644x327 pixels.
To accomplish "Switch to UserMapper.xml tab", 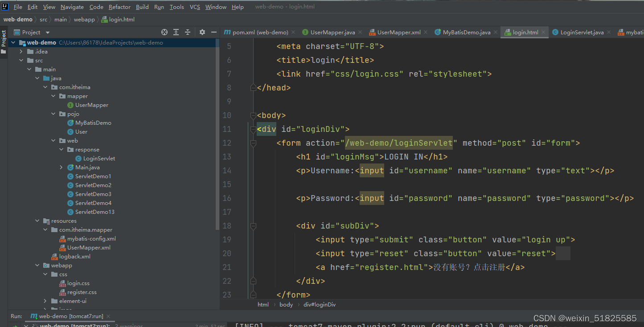I will pyautogui.click(x=399, y=32).
